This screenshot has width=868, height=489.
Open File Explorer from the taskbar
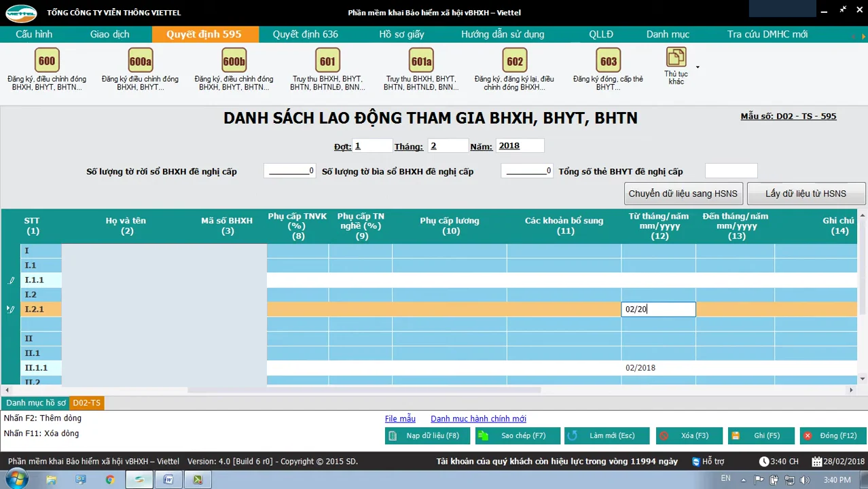point(52,479)
